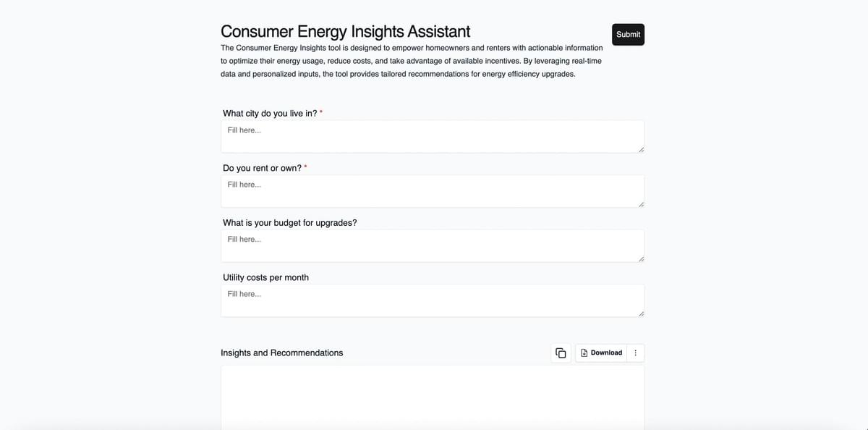Download the Insights and Recommendations output

(x=601, y=353)
